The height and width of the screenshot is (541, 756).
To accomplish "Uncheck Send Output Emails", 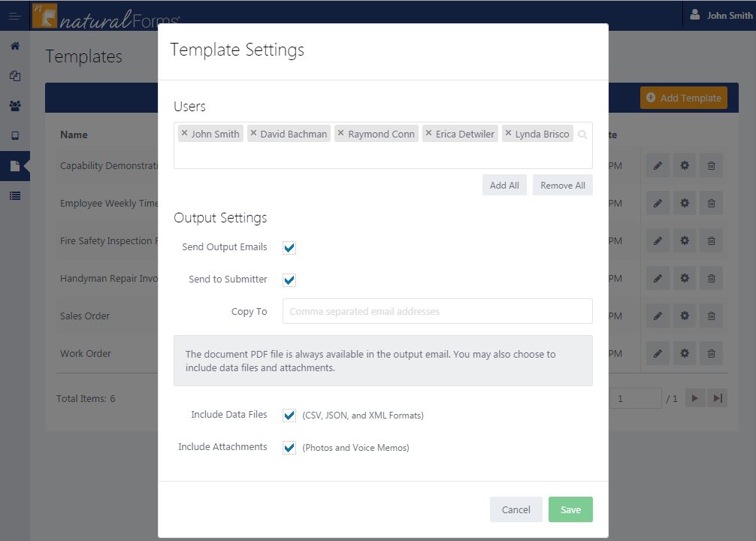I will point(289,246).
